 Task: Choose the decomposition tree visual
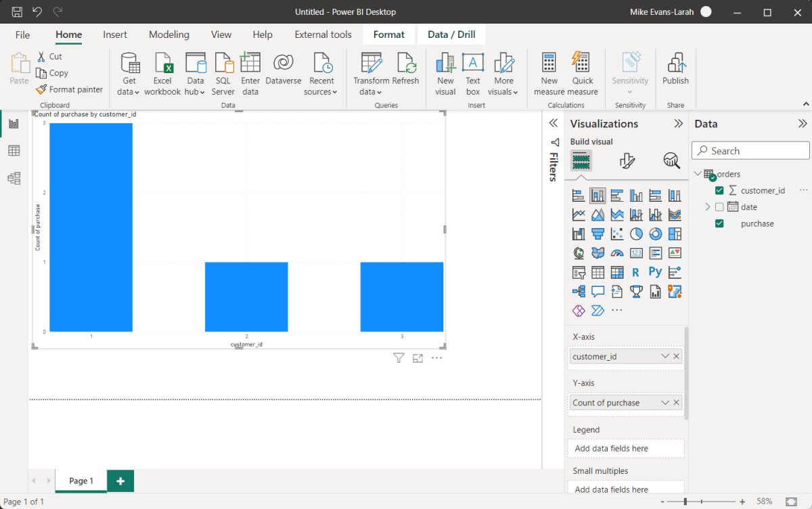coord(579,291)
